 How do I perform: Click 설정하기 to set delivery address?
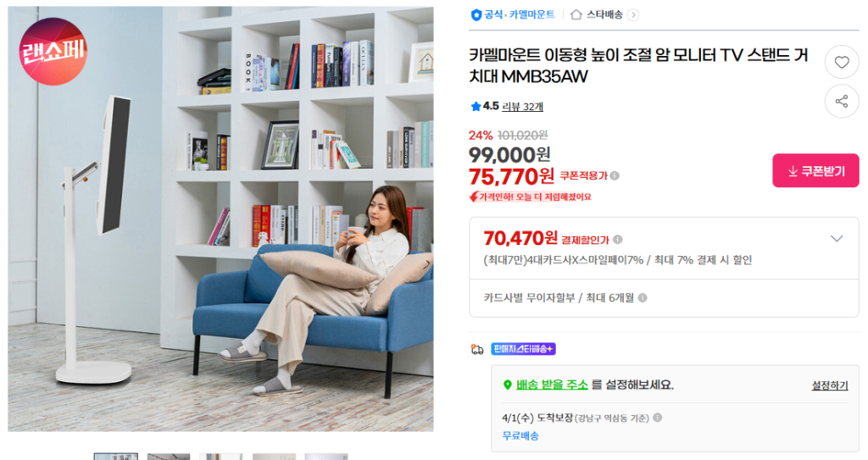(x=829, y=385)
